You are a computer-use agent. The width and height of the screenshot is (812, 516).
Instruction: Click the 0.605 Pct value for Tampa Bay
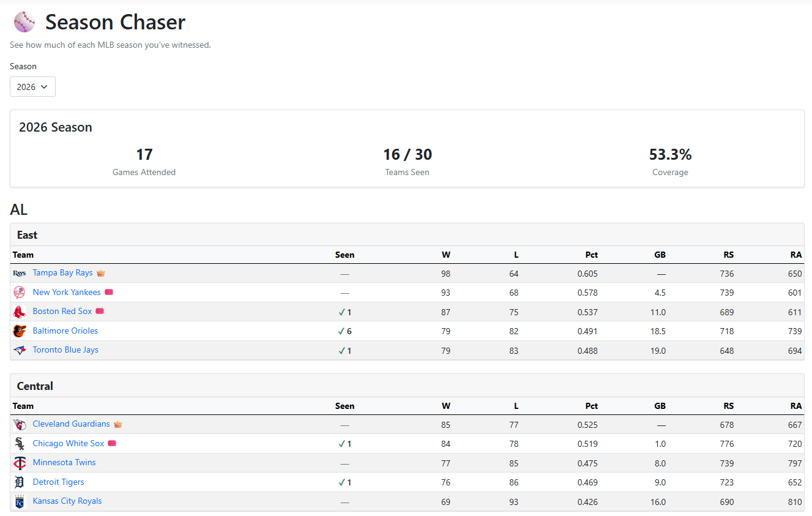pyautogui.click(x=587, y=274)
